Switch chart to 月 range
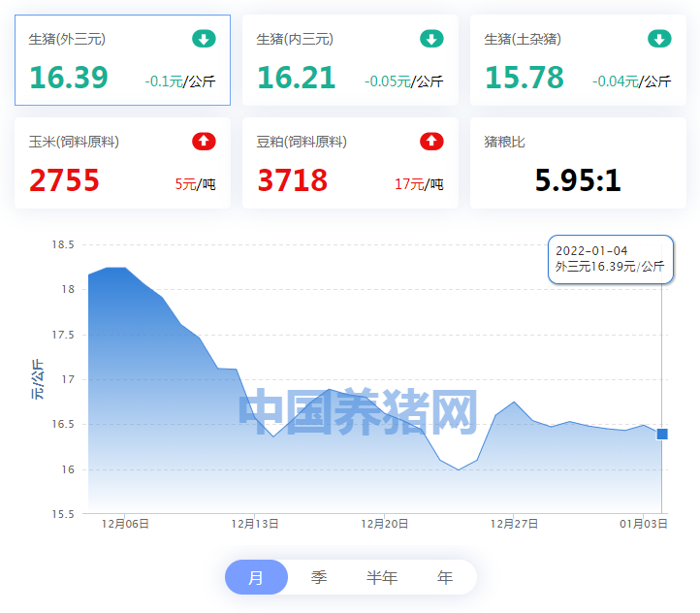700x613 pixels. pos(256,577)
